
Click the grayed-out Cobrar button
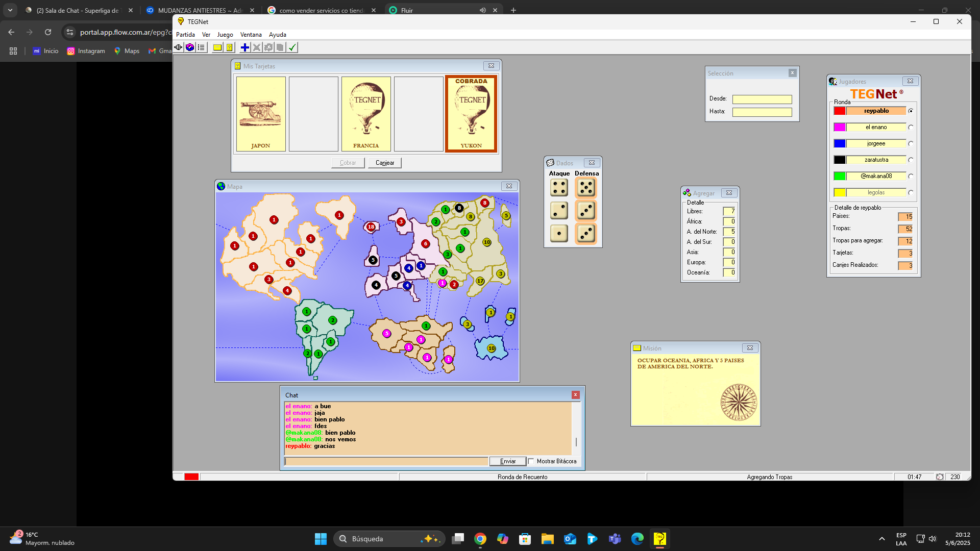pos(348,163)
